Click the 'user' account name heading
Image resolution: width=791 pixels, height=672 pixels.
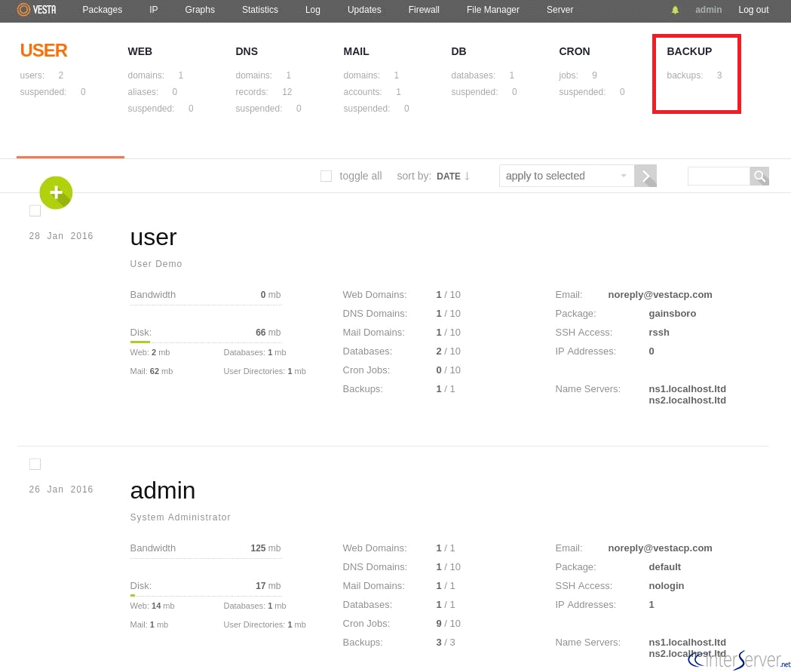click(x=153, y=238)
